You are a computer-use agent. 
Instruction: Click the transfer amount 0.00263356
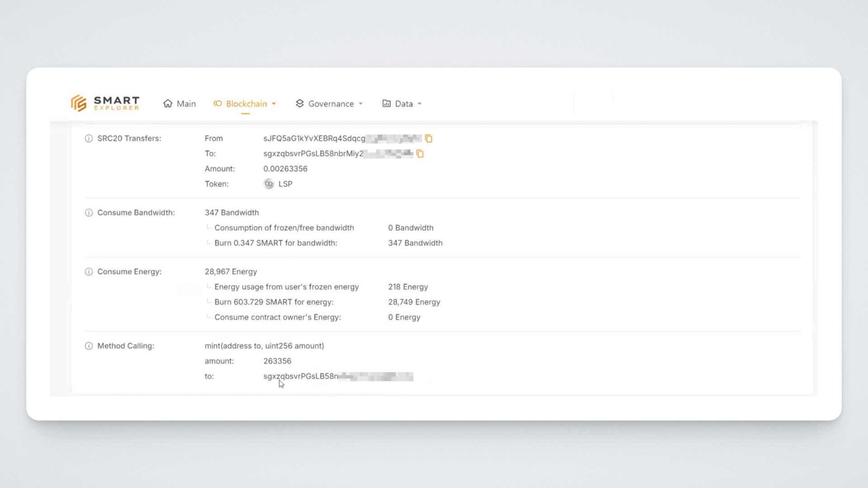point(285,169)
